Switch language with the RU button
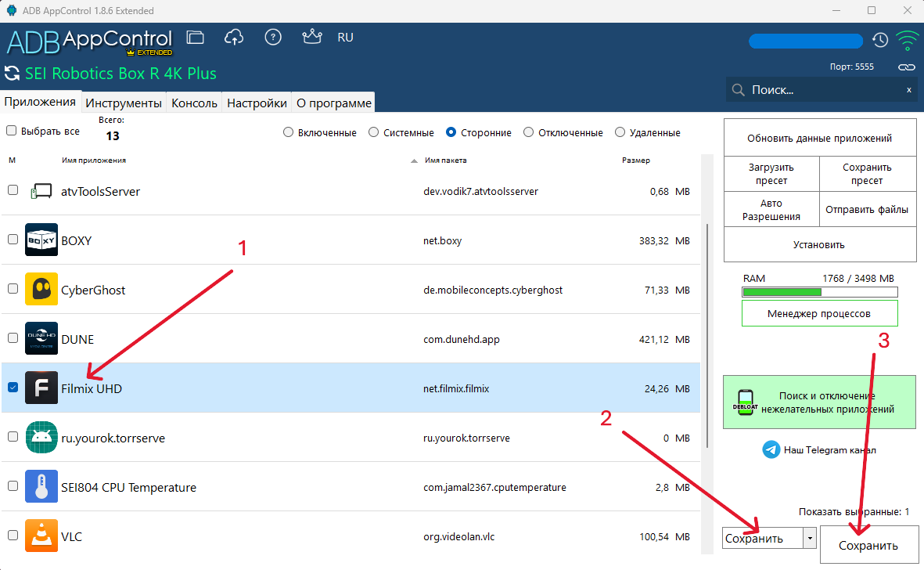Viewport: 924px width, 570px height. pos(345,38)
